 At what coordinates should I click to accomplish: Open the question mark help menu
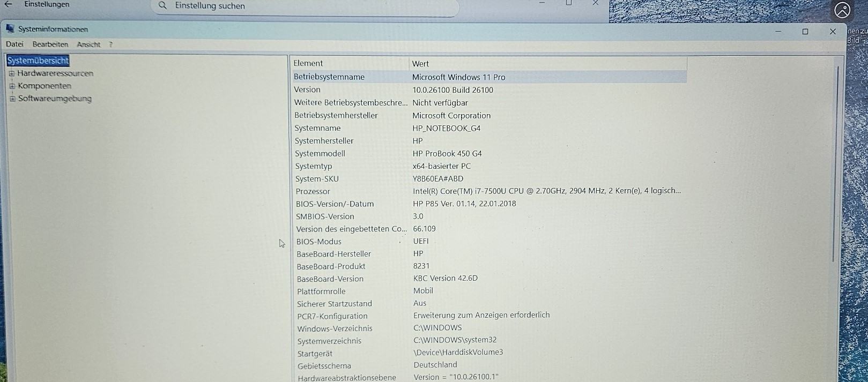[x=111, y=44]
